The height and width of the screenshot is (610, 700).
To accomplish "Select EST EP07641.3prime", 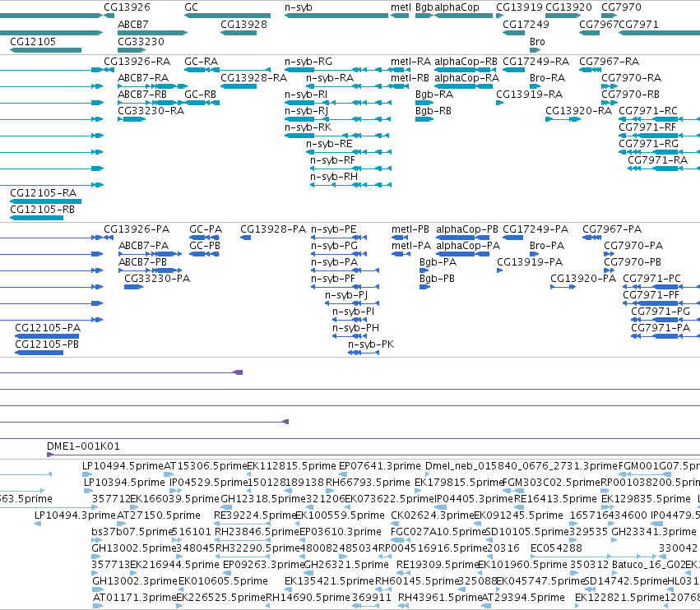I will pyautogui.click(x=341, y=474).
